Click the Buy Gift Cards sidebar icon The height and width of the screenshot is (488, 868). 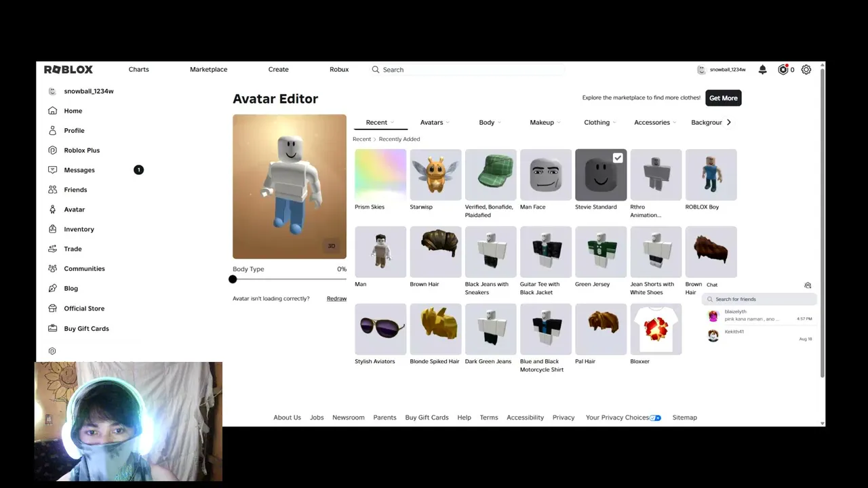pyautogui.click(x=52, y=329)
